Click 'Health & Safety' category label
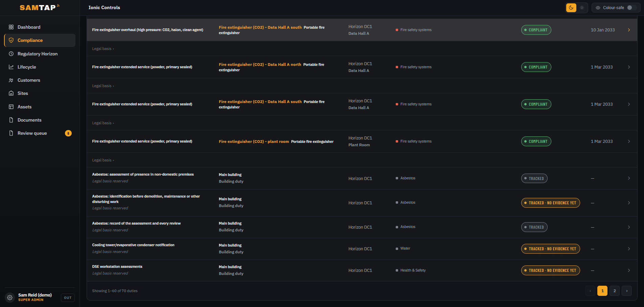 point(413,271)
